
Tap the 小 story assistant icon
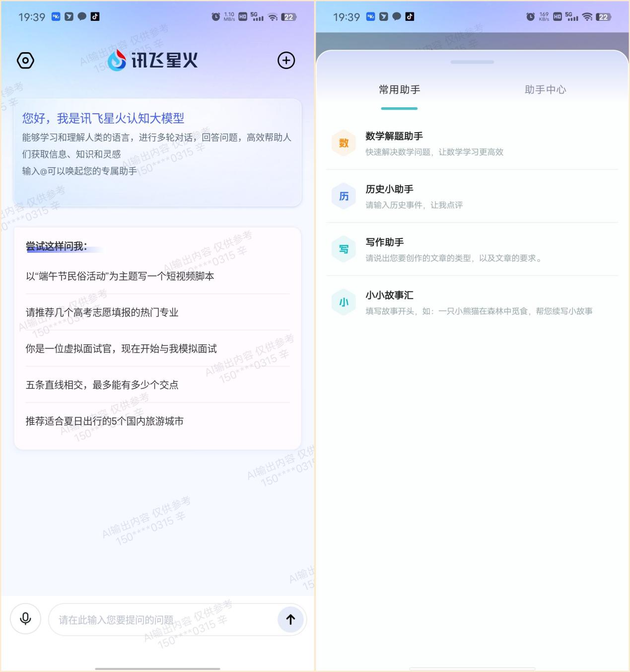(344, 302)
